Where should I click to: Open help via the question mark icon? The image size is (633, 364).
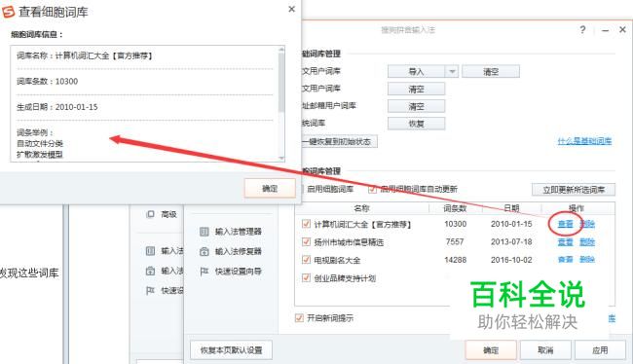coord(582,29)
